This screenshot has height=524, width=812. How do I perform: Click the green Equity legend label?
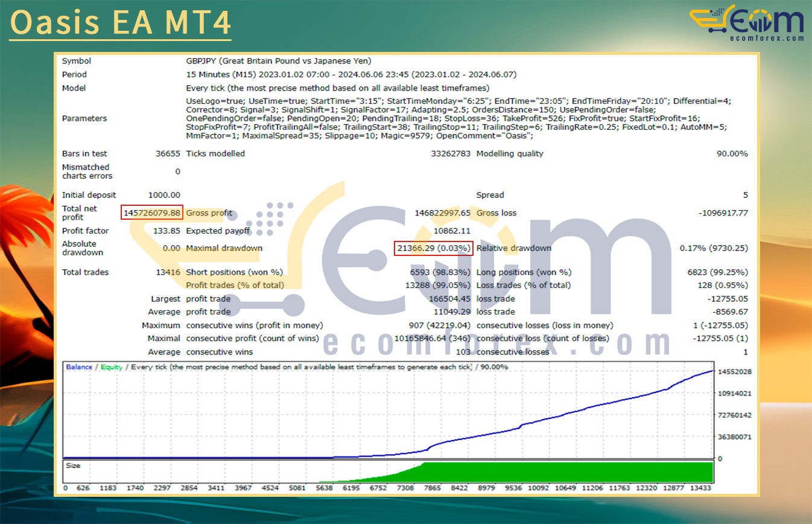point(111,367)
